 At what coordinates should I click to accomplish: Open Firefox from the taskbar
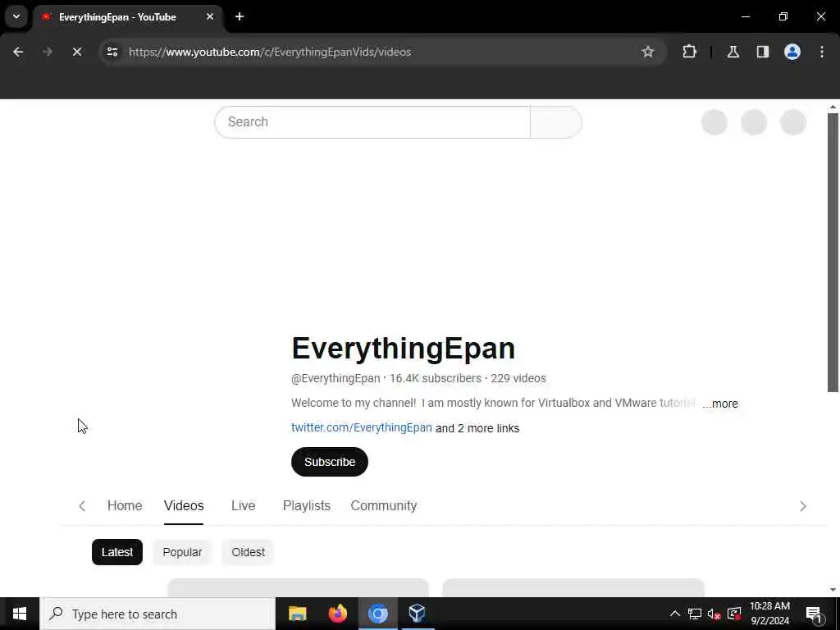pos(337,614)
